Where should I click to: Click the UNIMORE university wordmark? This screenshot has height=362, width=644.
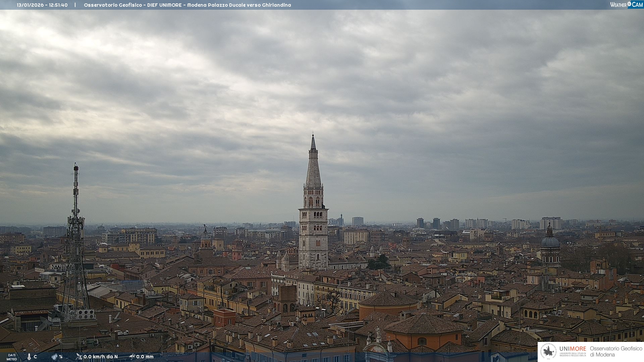[x=573, y=349]
